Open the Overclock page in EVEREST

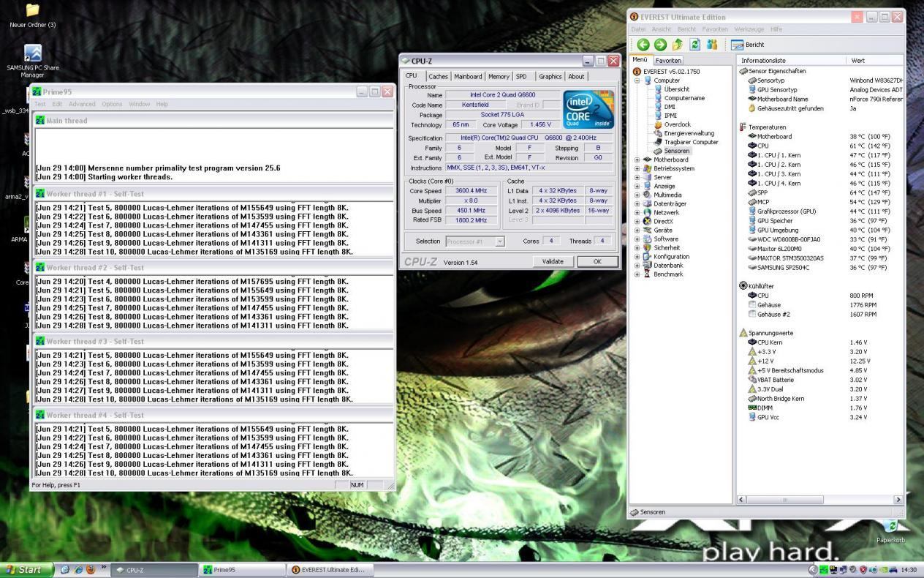tap(677, 124)
